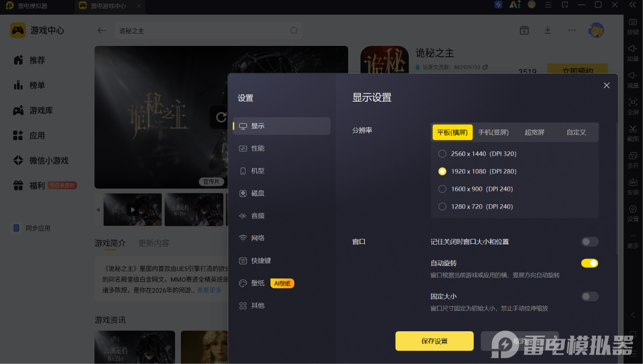The width and height of the screenshot is (643, 364).
Task: Click the 加量 volume up tool
Action: tap(633, 53)
